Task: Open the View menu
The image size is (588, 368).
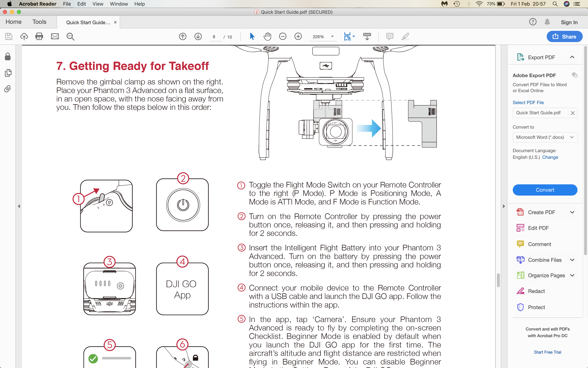Action: [98, 4]
